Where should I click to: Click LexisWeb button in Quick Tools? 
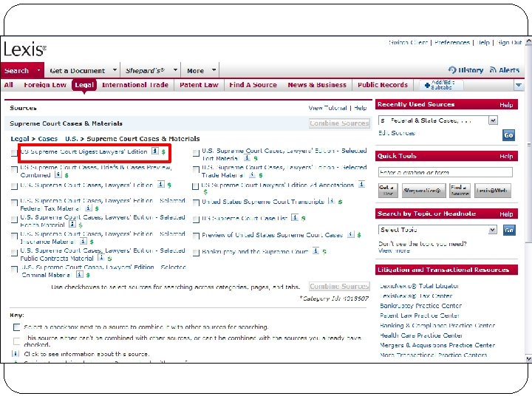[493, 191]
